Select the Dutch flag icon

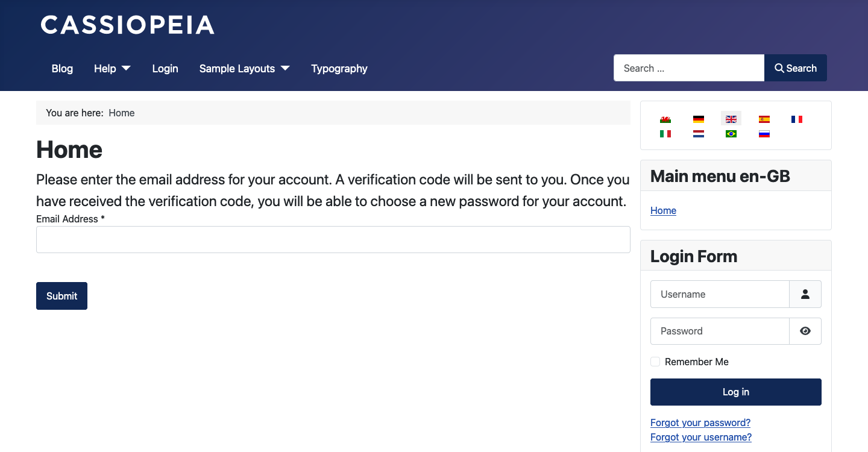[x=698, y=133]
